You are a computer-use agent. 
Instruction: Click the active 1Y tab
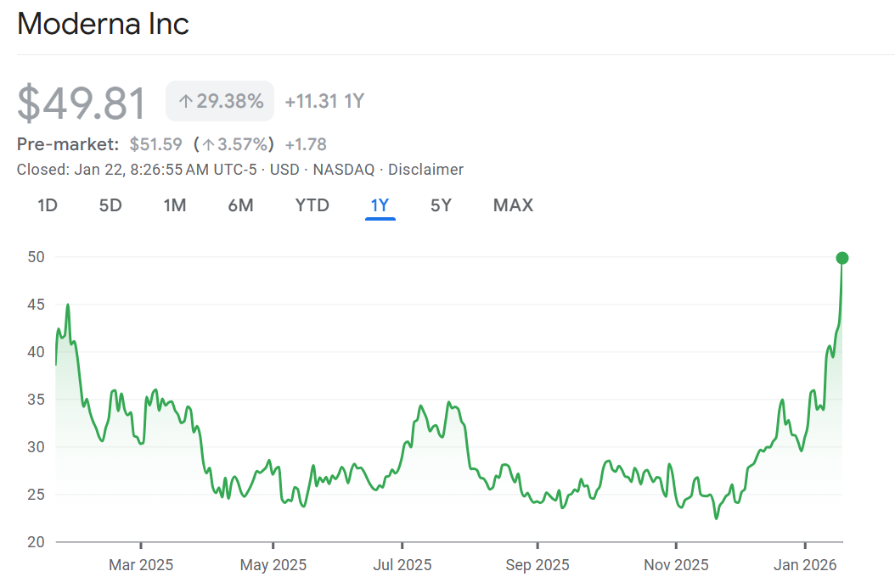pyautogui.click(x=380, y=205)
